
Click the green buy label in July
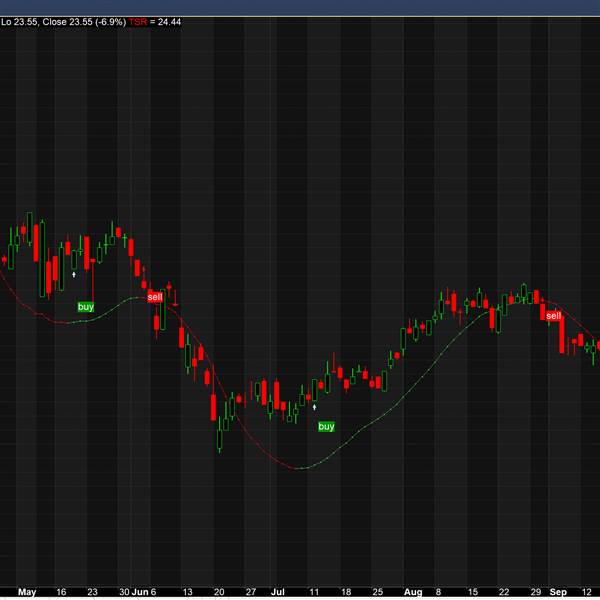[326, 426]
